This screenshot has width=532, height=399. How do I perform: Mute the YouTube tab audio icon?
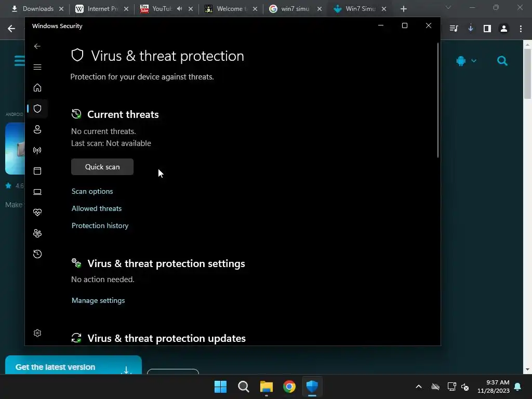(179, 9)
